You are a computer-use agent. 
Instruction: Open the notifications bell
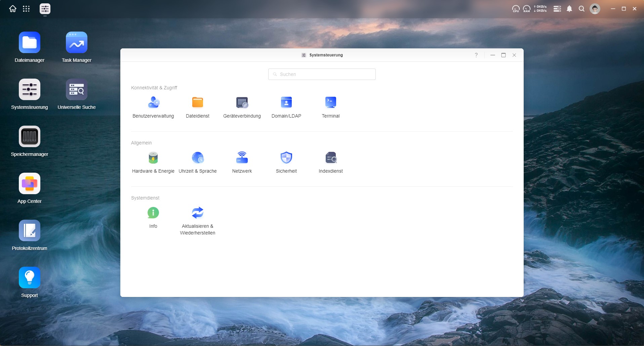point(569,9)
